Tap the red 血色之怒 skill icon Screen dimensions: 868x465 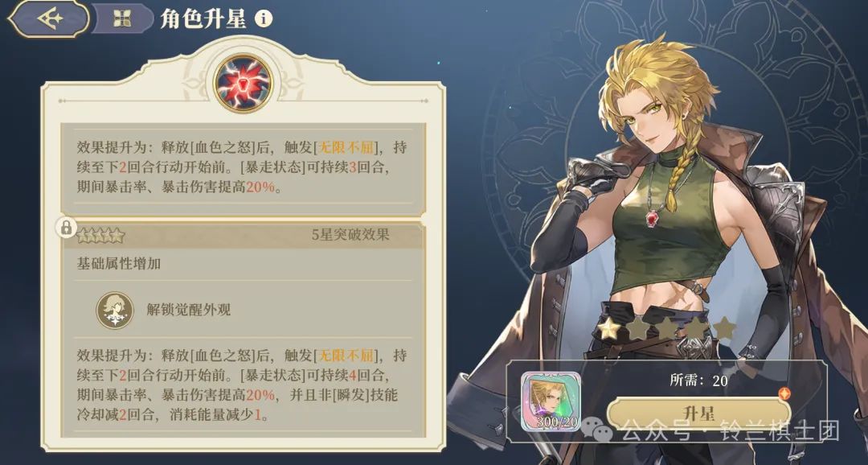pyautogui.click(x=243, y=83)
